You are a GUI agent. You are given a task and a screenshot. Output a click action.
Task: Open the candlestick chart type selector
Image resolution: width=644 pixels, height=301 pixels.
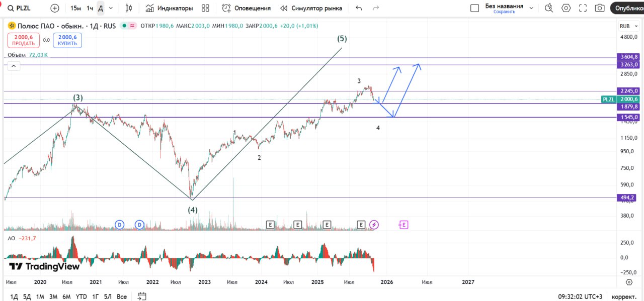[129, 8]
